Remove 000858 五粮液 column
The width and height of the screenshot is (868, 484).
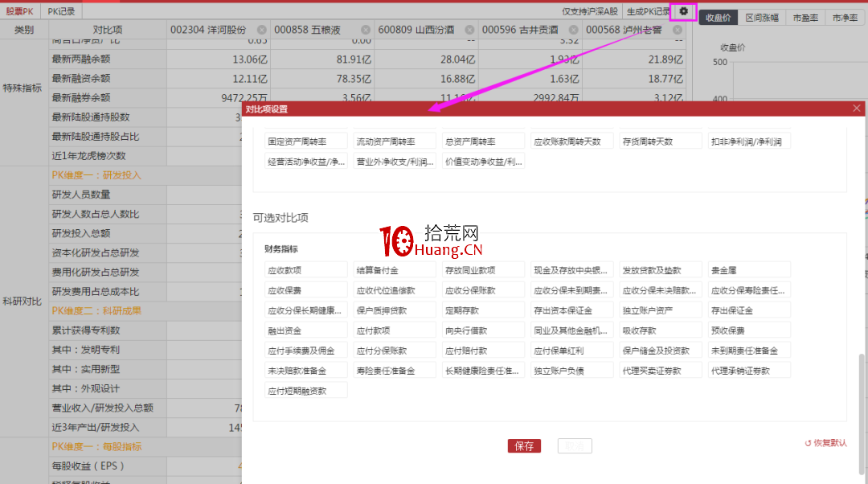[x=366, y=30]
